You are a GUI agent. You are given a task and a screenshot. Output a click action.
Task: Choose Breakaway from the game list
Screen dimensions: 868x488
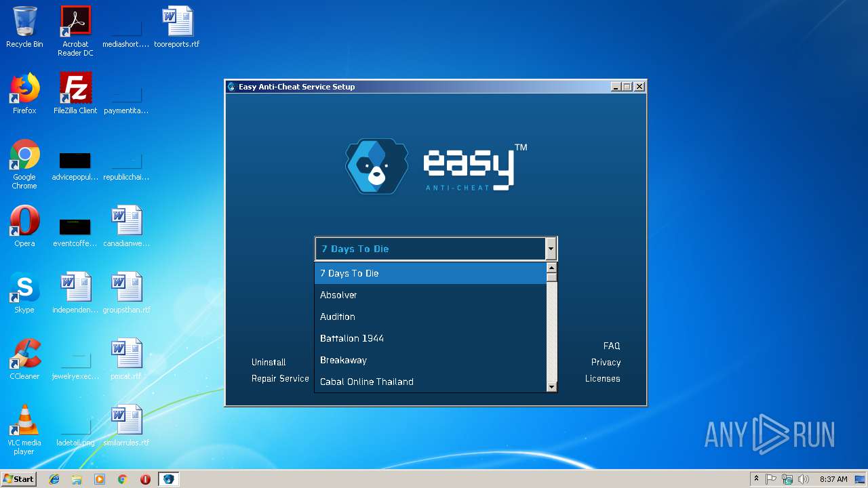431,360
